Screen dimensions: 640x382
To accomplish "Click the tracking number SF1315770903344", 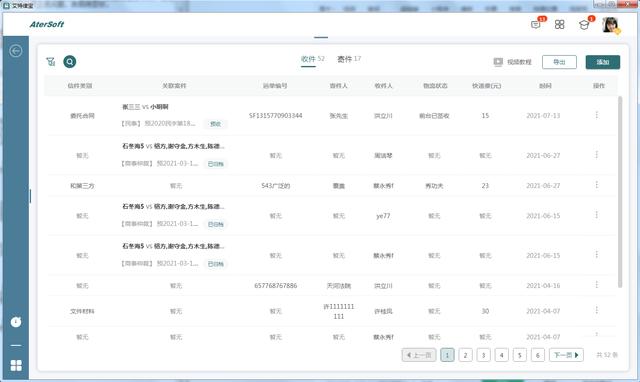I will tap(276, 115).
